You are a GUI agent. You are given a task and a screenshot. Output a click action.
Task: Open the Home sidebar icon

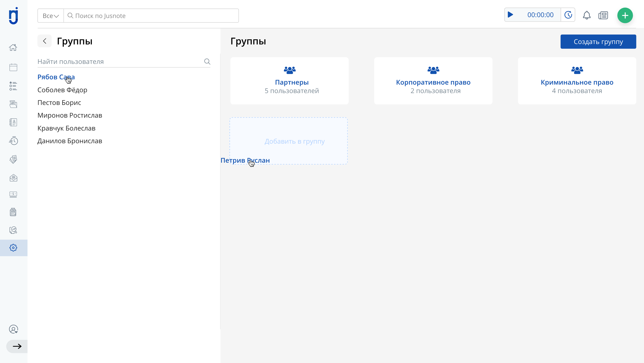[x=13, y=47]
